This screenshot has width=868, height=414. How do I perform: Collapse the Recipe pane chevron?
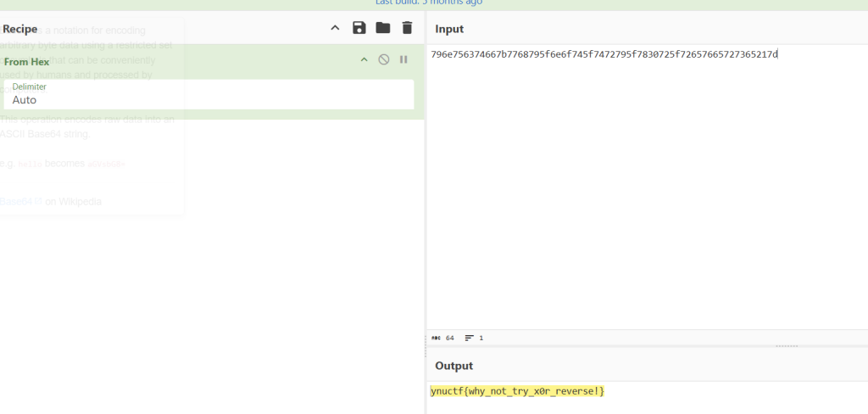pyautogui.click(x=335, y=28)
